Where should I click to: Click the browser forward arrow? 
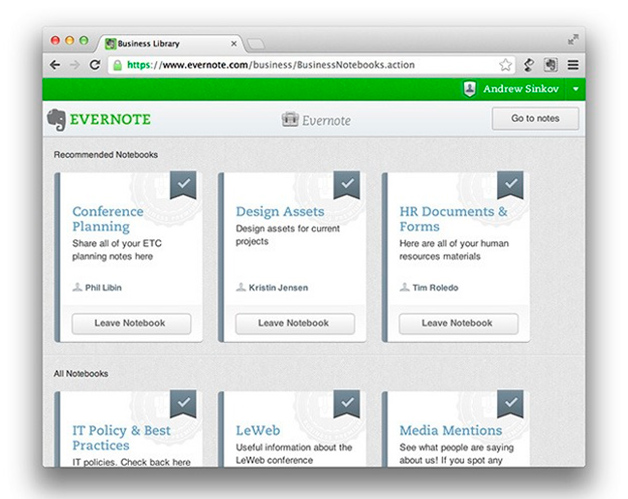75,65
